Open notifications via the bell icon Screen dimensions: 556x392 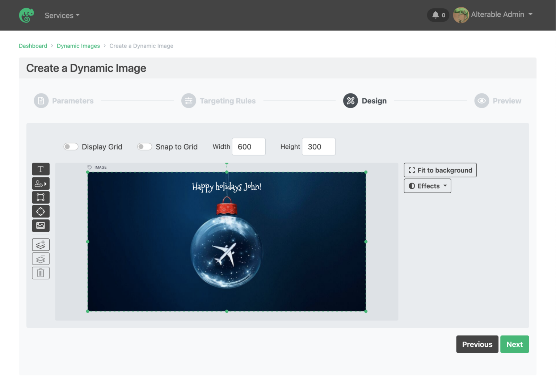click(x=436, y=15)
